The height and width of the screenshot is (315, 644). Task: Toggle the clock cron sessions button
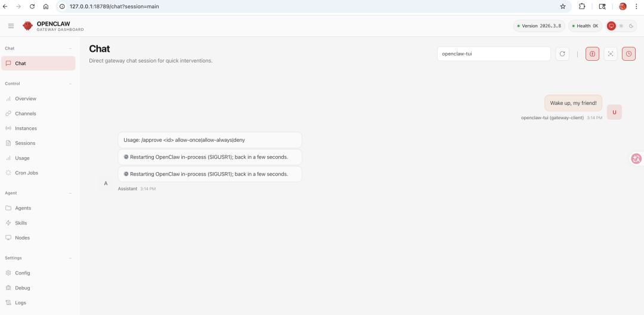click(629, 54)
